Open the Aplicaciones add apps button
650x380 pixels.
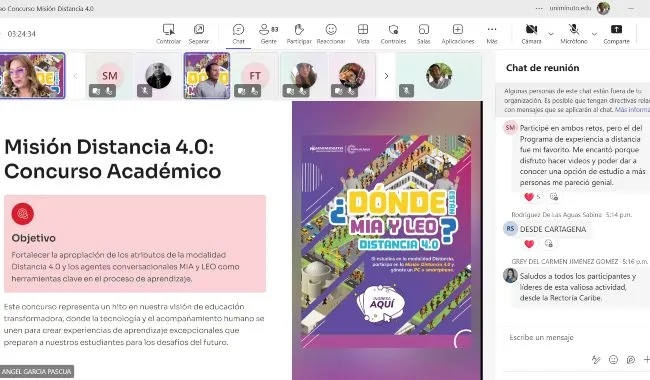click(458, 34)
